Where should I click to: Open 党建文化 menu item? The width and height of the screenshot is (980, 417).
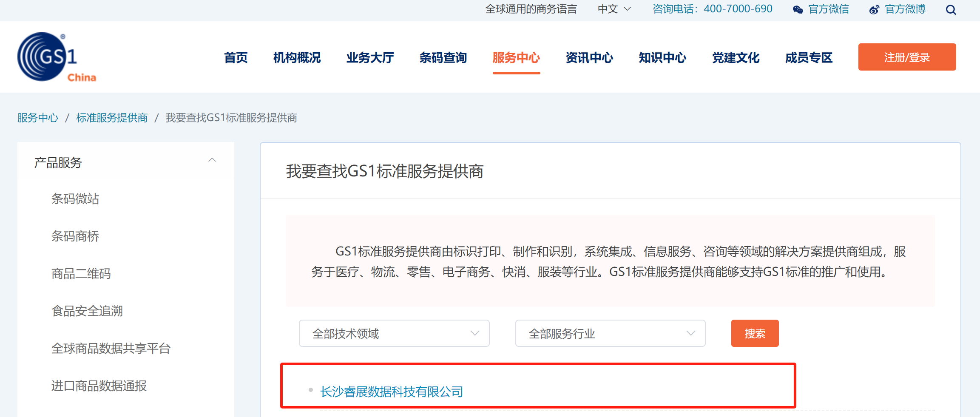pyautogui.click(x=736, y=57)
